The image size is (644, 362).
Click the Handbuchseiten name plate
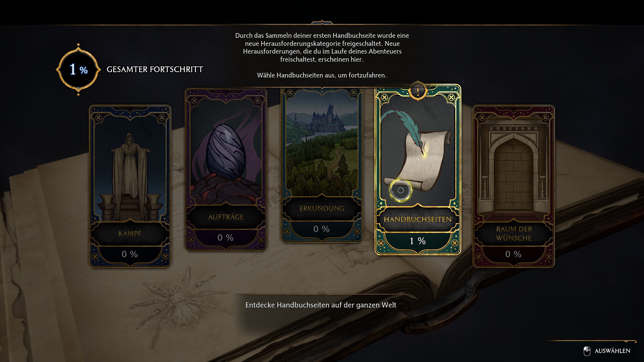[x=418, y=219]
